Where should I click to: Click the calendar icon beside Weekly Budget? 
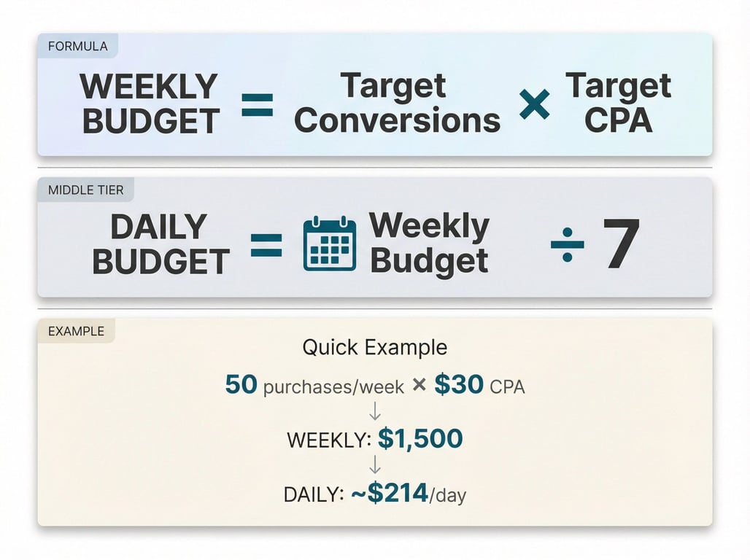[x=330, y=243]
